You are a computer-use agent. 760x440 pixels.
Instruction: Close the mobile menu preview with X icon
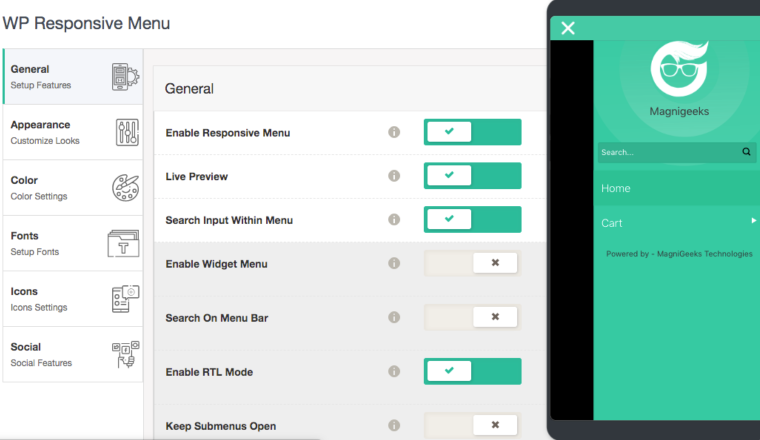pyautogui.click(x=568, y=28)
